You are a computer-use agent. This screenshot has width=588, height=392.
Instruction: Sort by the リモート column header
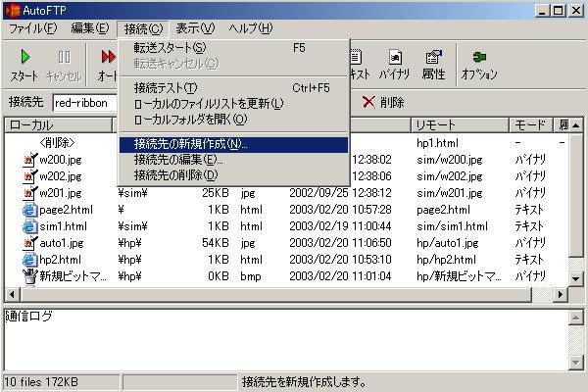pos(459,124)
